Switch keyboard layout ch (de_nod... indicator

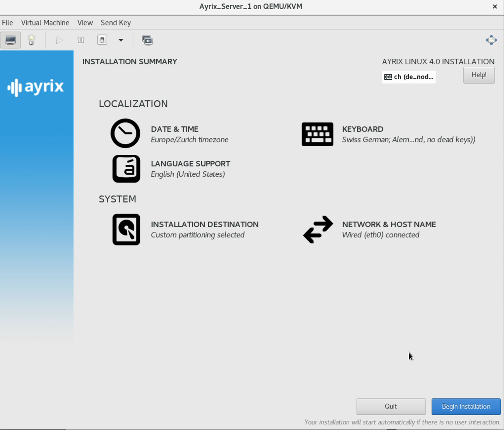[409, 77]
